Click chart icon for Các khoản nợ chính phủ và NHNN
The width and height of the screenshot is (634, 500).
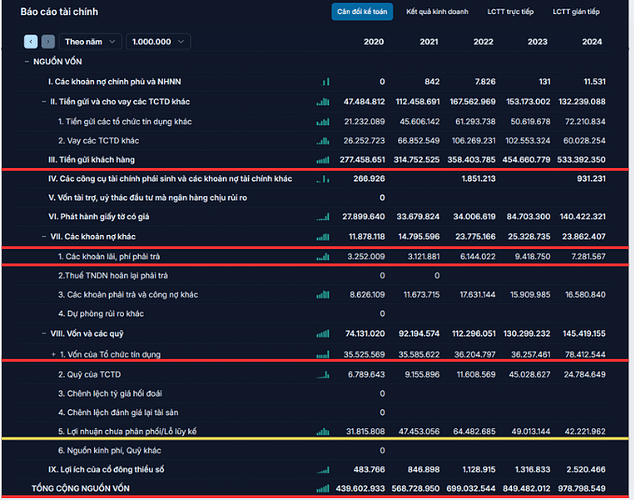coord(322,82)
